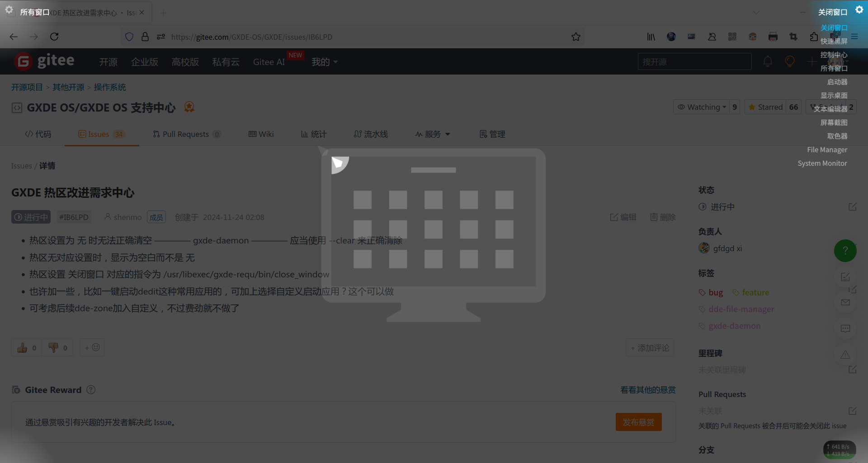Open the Wiki tab

pyautogui.click(x=261, y=134)
